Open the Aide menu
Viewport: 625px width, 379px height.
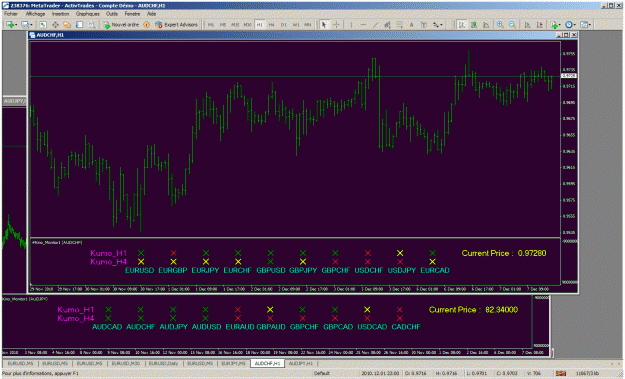coord(151,14)
